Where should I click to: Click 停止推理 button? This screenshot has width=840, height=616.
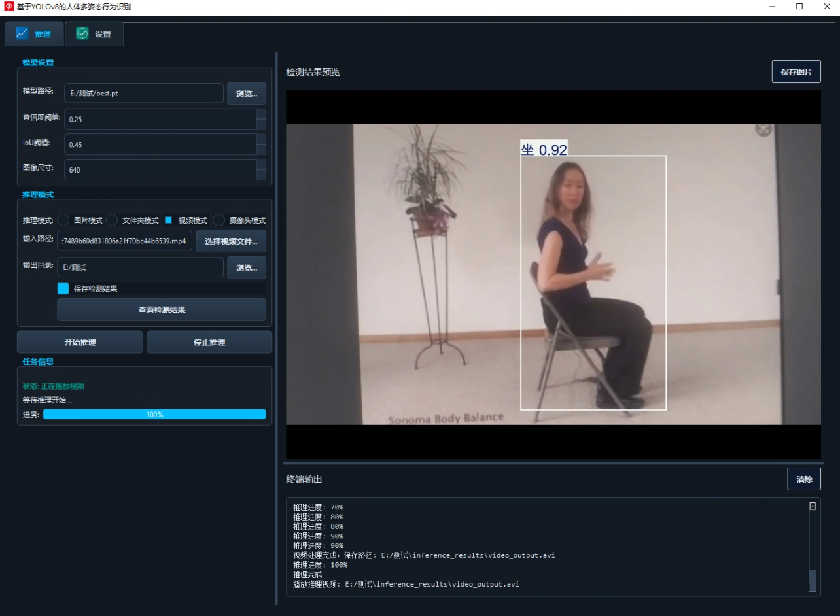click(209, 342)
